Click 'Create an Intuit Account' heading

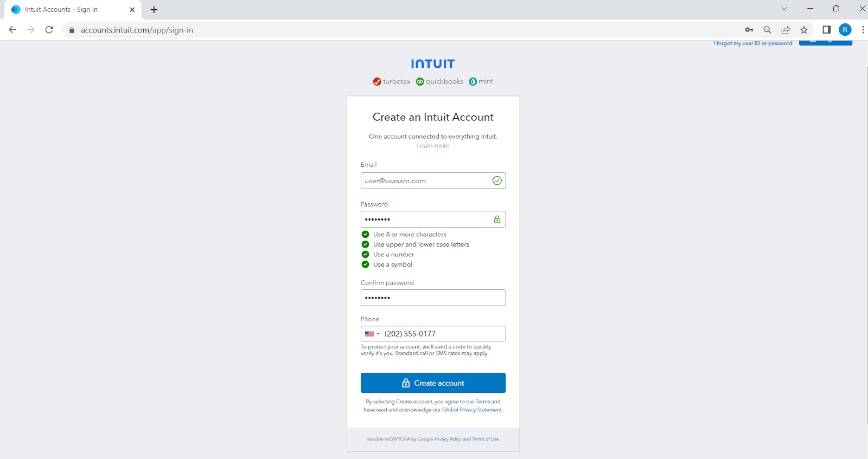coord(433,117)
